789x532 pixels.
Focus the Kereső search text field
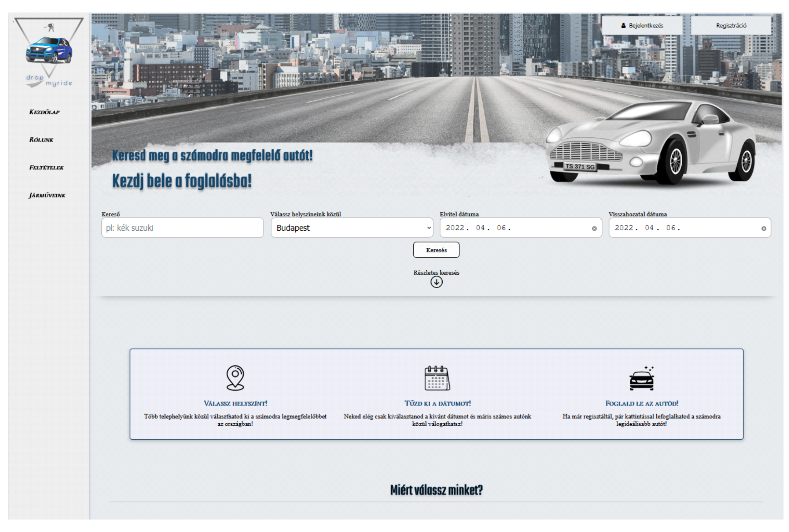click(x=182, y=228)
